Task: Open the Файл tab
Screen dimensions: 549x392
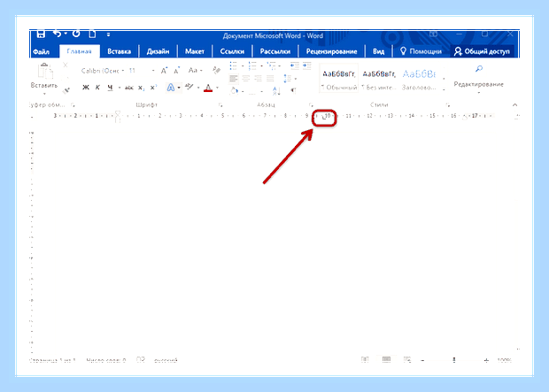Action: tap(41, 51)
